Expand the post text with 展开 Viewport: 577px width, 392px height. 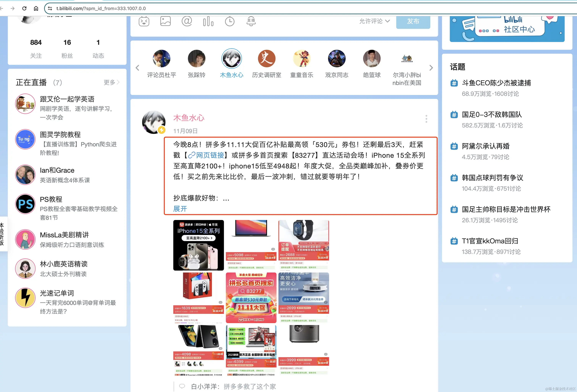click(x=180, y=209)
